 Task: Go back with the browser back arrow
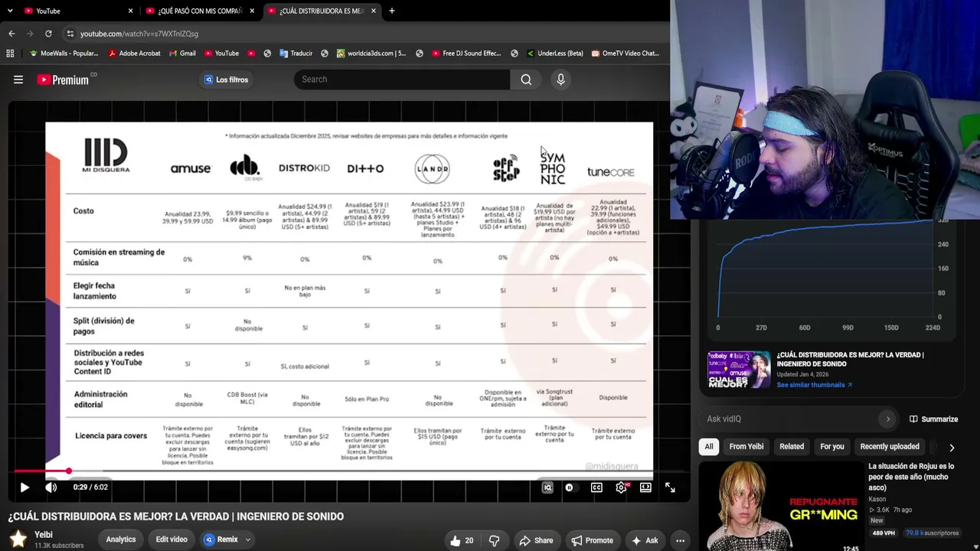(11, 34)
